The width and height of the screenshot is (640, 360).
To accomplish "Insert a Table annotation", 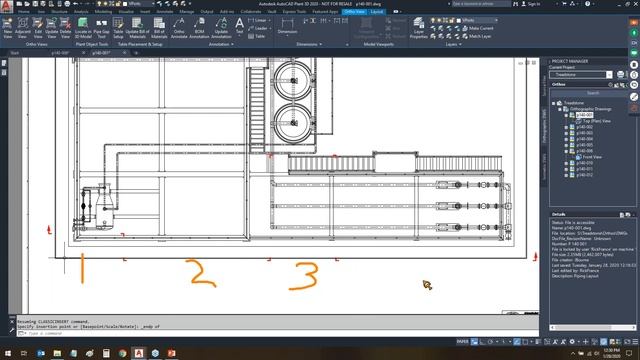I will coord(256,36).
